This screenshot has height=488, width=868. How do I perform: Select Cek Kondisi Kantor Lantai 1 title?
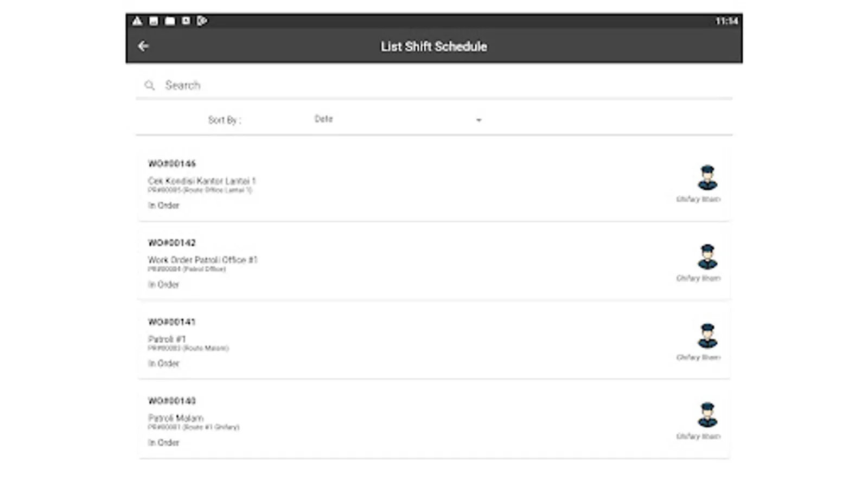[202, 181]
